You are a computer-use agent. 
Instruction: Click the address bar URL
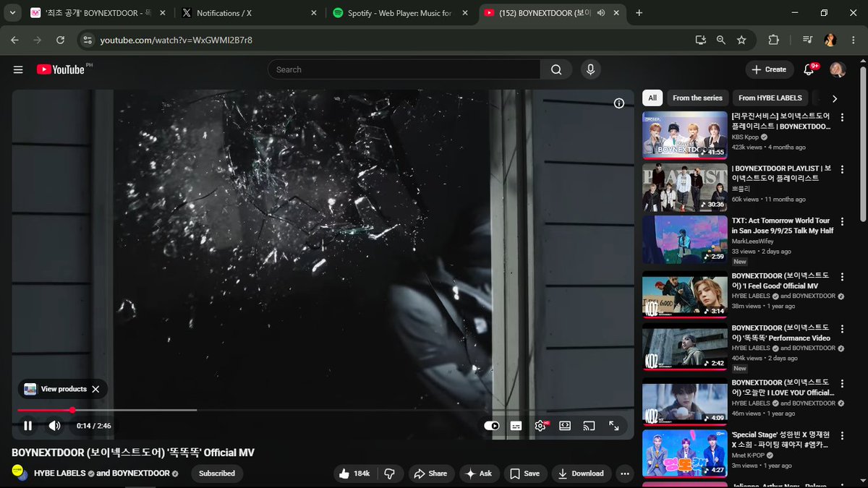(x=176, y=40)
